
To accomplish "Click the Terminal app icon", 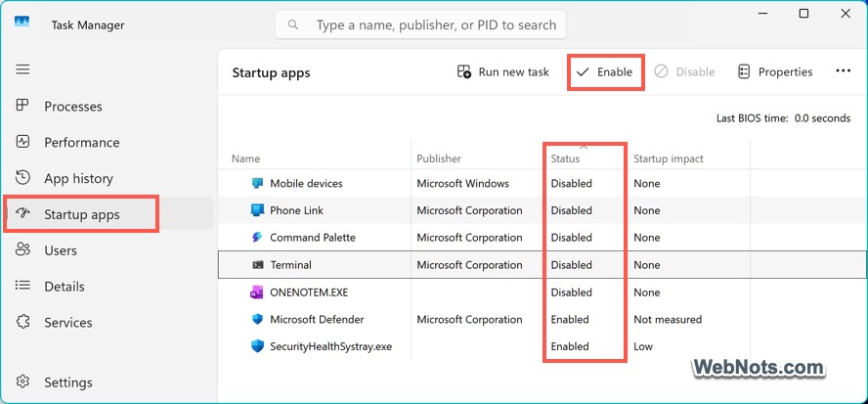I will tap(257, 265).
